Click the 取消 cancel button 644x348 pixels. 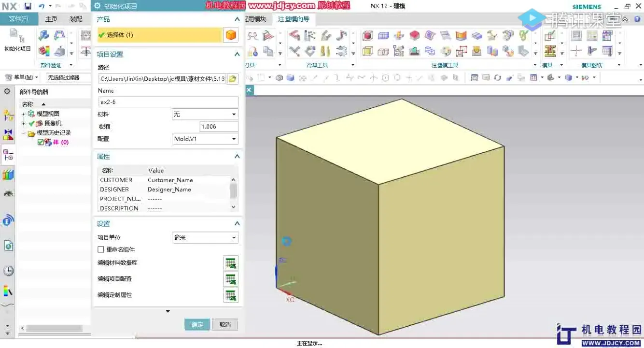(x=225, y=324)
